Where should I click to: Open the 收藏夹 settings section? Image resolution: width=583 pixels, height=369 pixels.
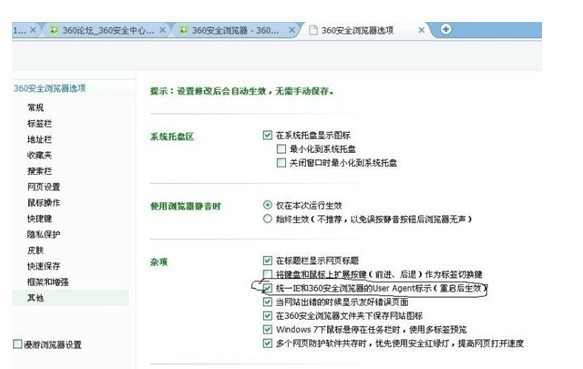[x=39, y=155]
